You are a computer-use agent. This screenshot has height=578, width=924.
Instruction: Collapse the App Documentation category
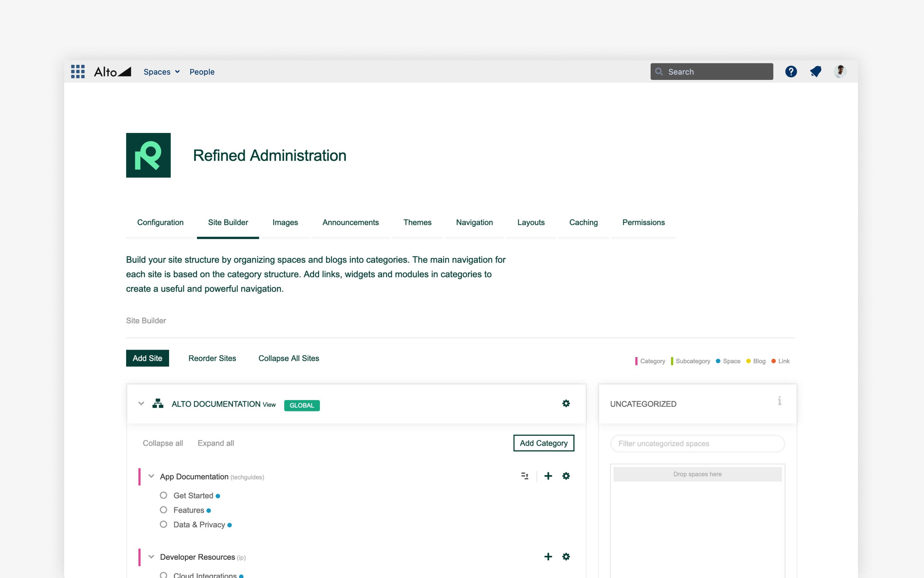click(151, 476)
